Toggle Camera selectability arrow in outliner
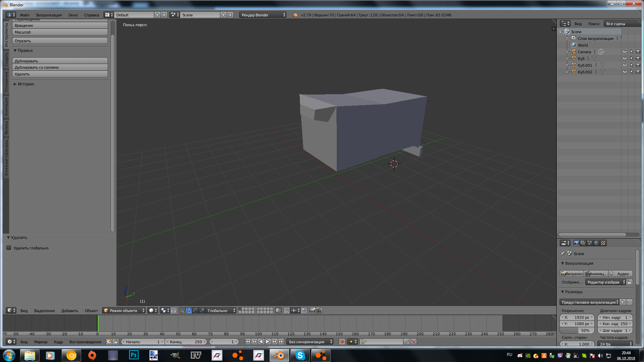The height and width of the screenshot is (362, 644). 631,52
